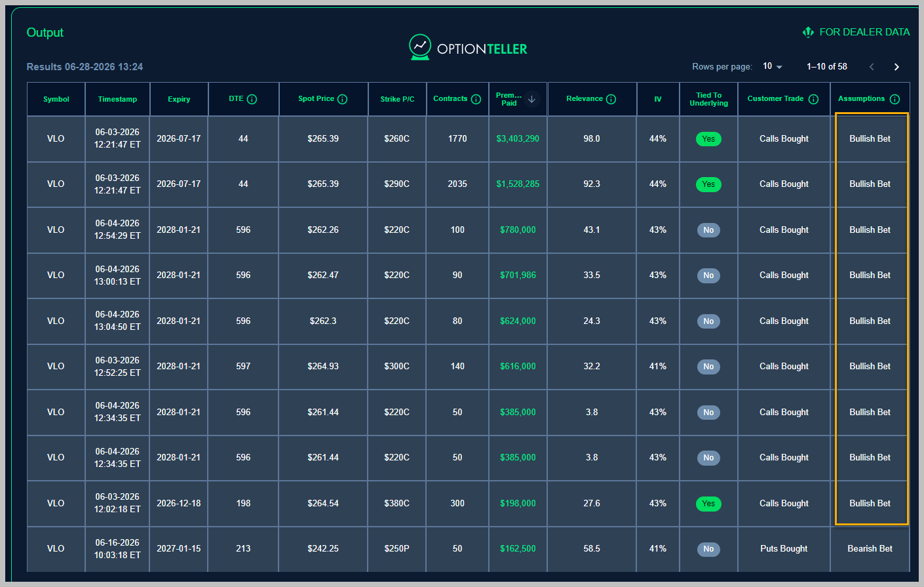The image size is (924, 587).
Task: Sort by Expiry column header
Action: point(179,99)
